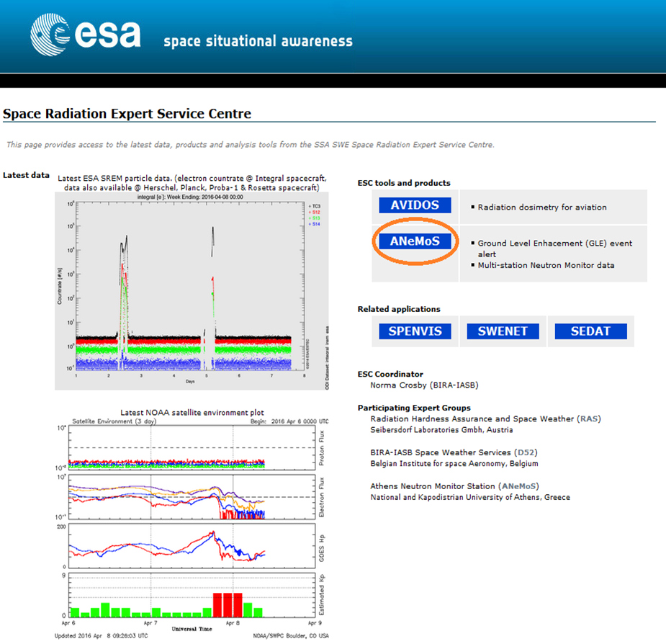This screenshot has width=666, height=644.
Task: Open the circled ANeMoS tool button
Action: click(x=415, y=241)
